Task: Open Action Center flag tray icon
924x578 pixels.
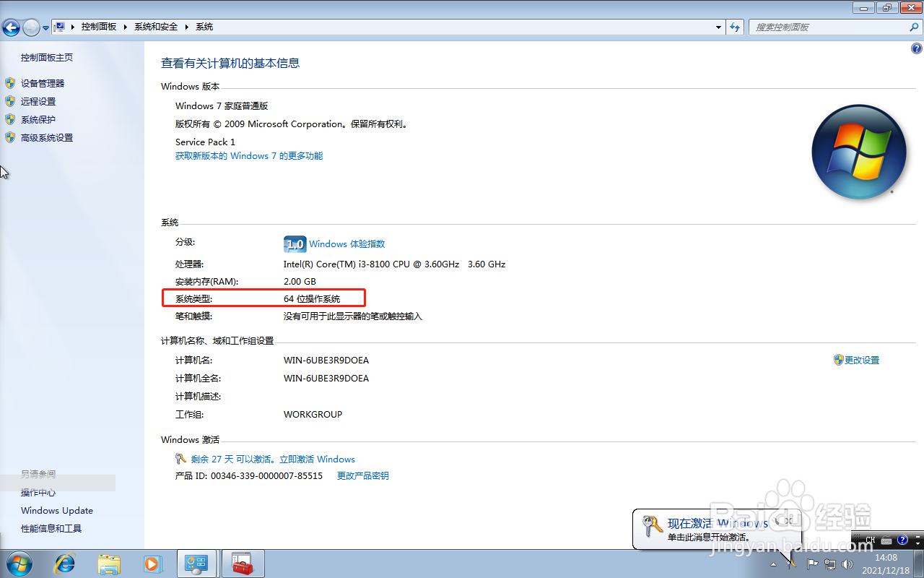Action: [812, 564]
